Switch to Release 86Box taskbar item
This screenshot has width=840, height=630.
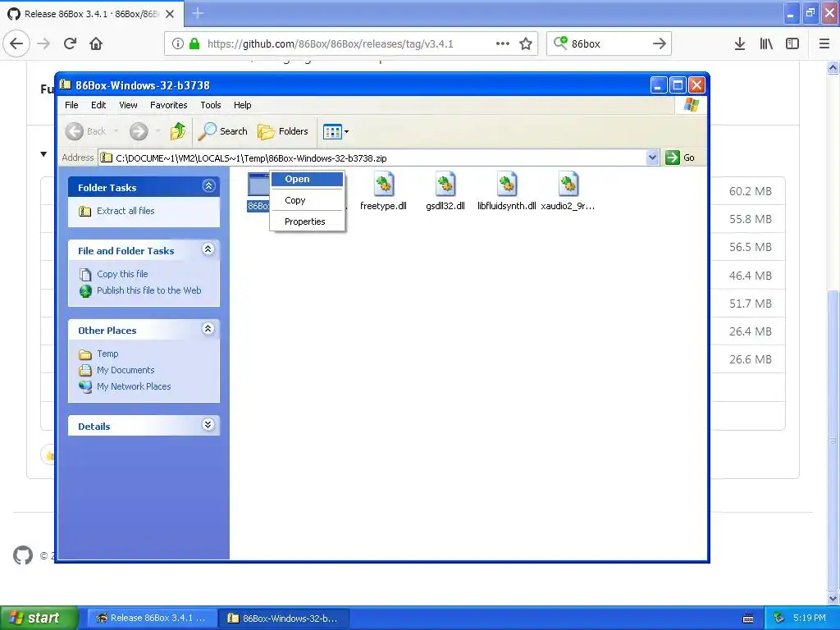click(x=152, y=618)
